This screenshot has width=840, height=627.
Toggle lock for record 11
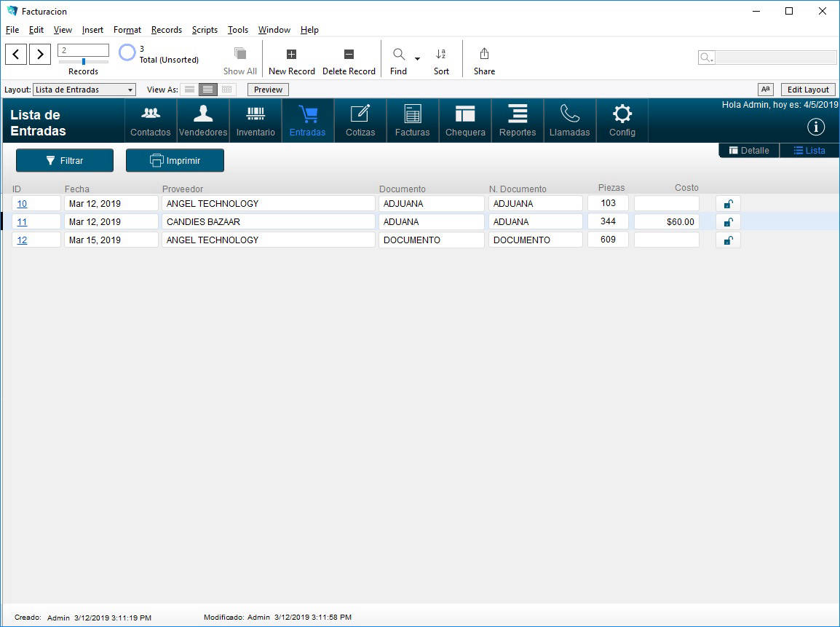click(729, 222)
